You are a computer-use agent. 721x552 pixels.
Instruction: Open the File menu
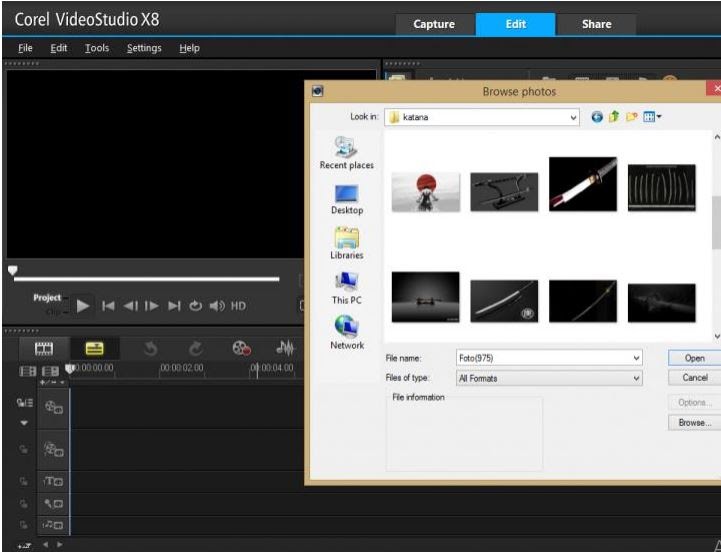tap(25, 48)
